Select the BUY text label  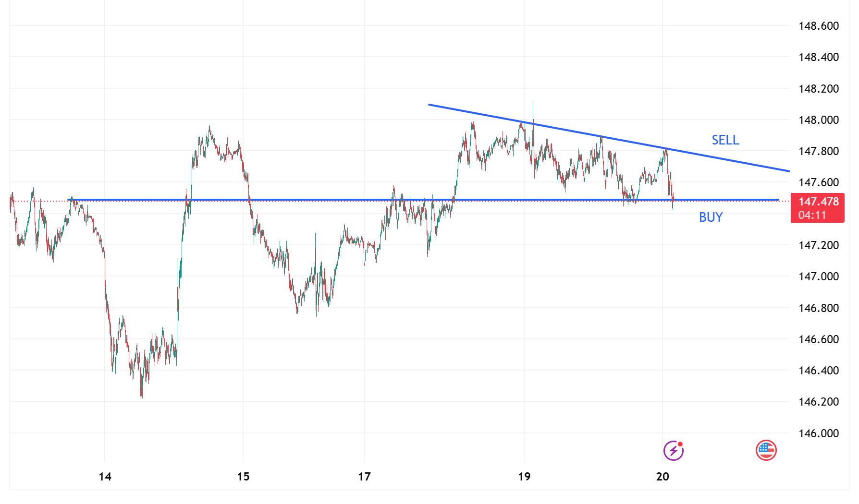click(711, 217)
